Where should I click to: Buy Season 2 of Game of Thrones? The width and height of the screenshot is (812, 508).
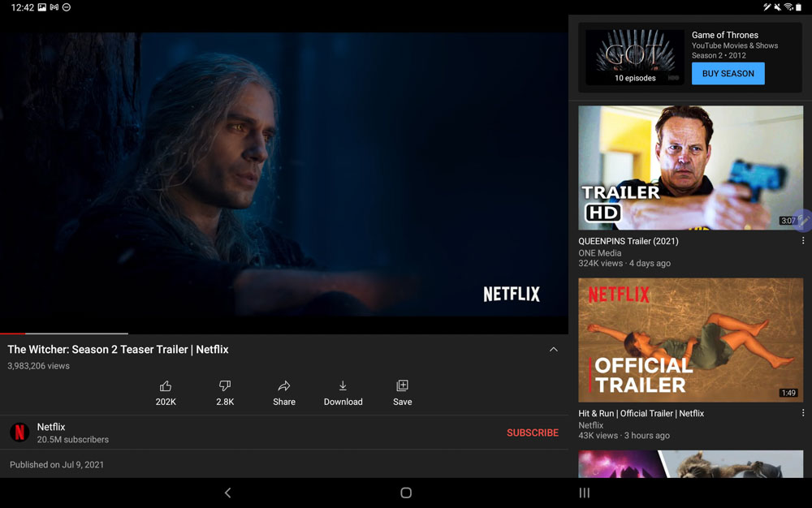tap(728, 73)
